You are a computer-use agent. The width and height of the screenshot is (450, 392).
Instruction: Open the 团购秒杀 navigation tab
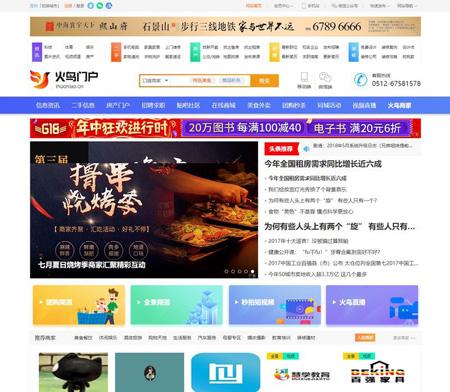pyautogui.click(x=294, y=105)
